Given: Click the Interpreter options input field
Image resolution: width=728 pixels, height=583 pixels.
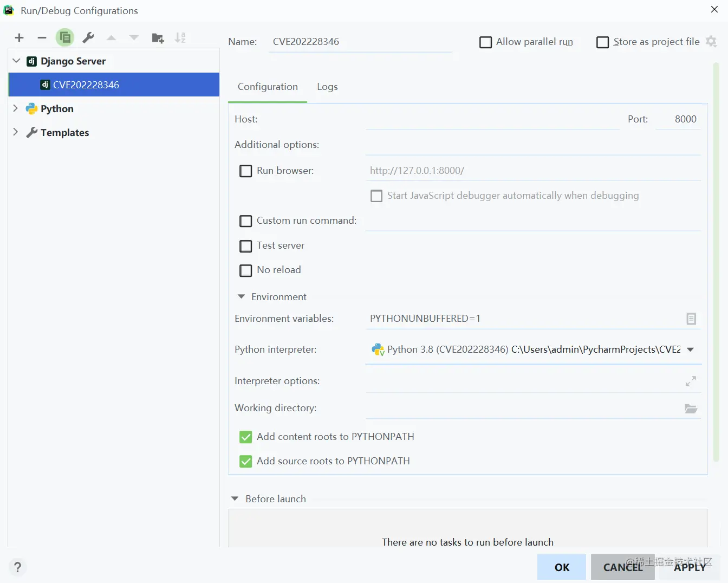Looking at the screenshot, I should coord(524,381).
